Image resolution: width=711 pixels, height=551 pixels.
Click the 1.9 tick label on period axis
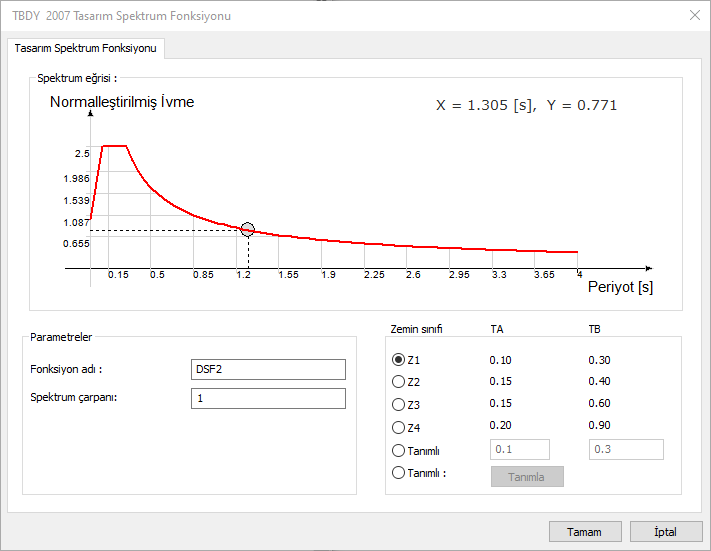tap(328, 274)
